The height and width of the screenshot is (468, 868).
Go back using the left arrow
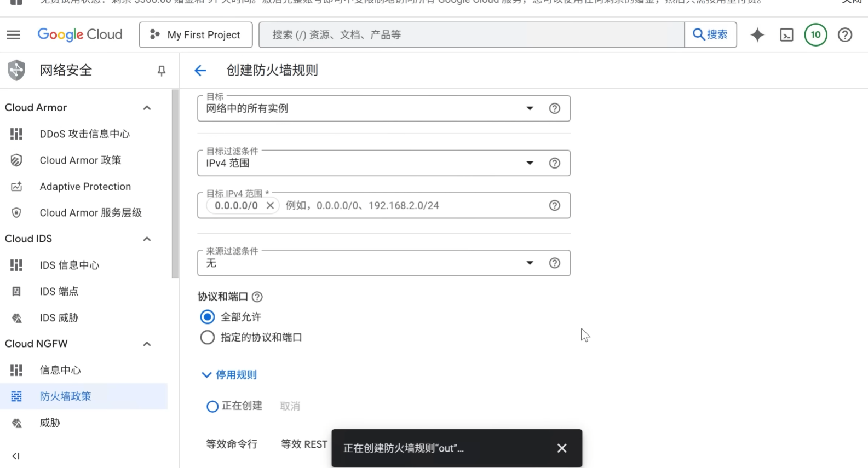tap(200, 70)
